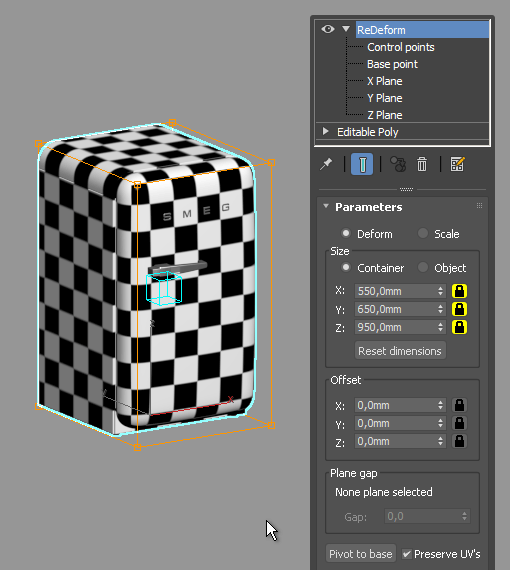Remove modifier with trash icon
This screenshot has height=570, width=510.
click(x=422, y=164)
